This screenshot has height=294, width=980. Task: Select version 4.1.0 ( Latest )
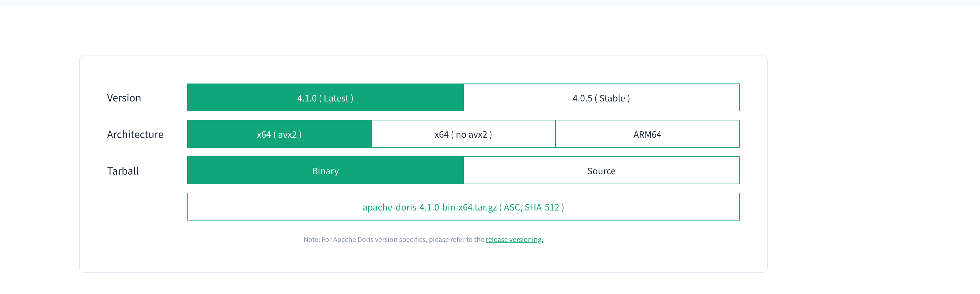(x=325, y=98)
